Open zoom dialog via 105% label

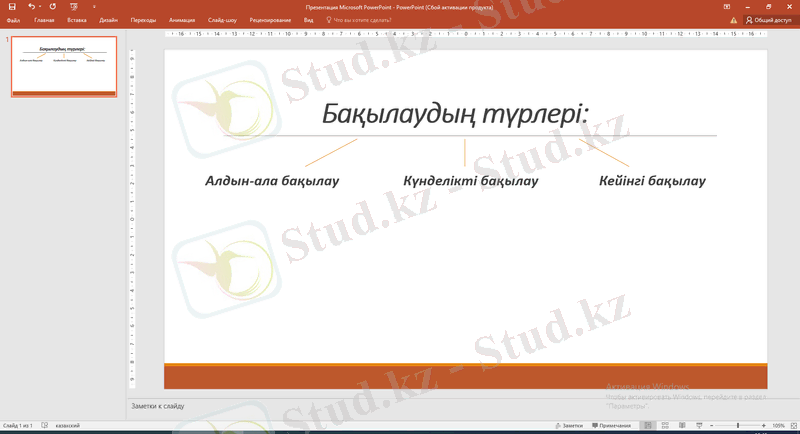click(779, 425)
